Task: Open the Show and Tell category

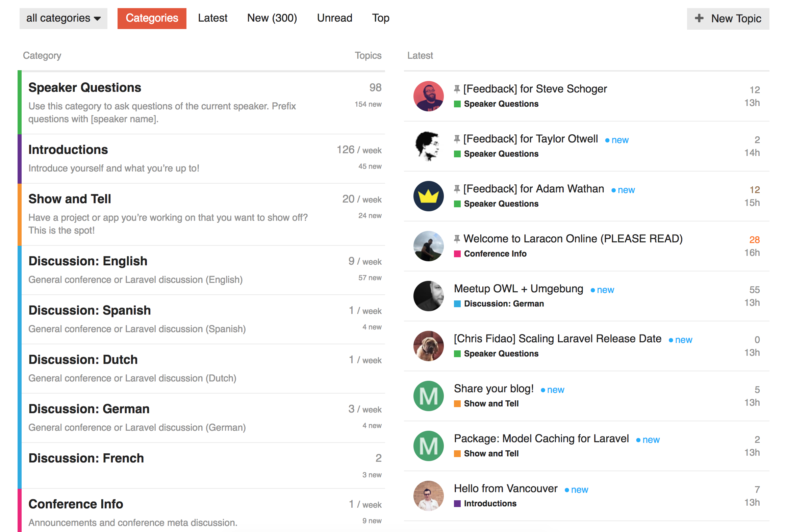Action: point(70,199)
